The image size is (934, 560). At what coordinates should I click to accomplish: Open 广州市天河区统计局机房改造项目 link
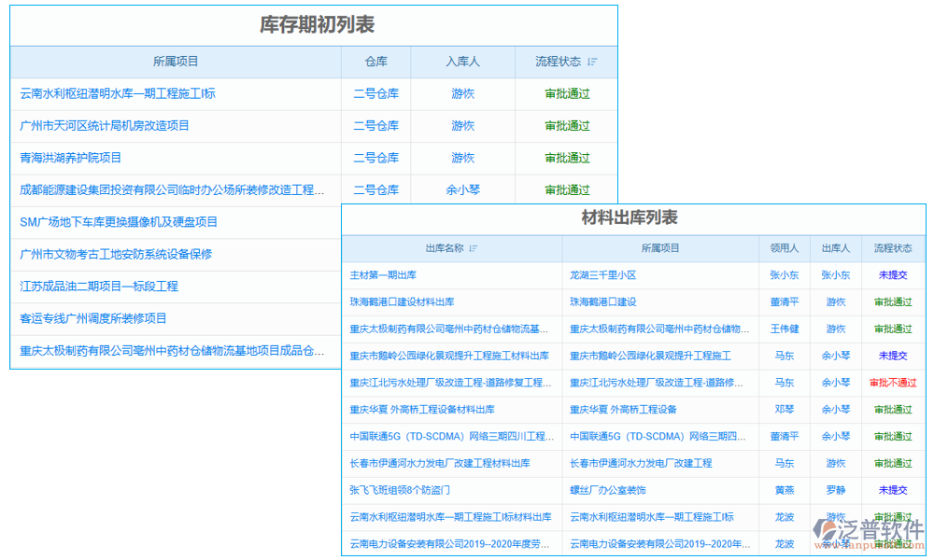(98, 126)
